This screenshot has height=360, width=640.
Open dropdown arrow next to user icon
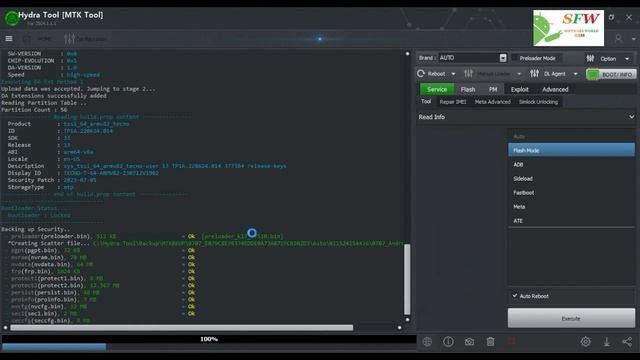coord(633,39)
